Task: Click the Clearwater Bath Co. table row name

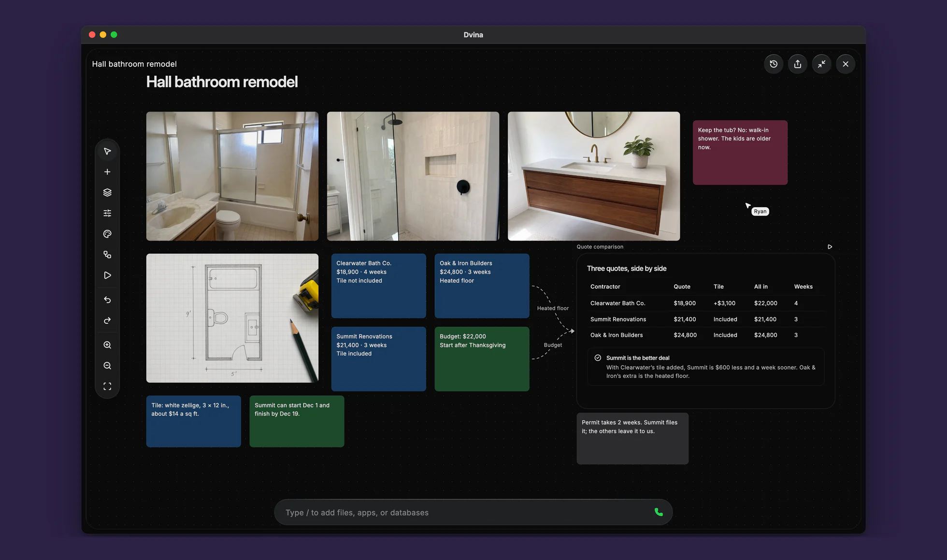Action: pos(617,303)
